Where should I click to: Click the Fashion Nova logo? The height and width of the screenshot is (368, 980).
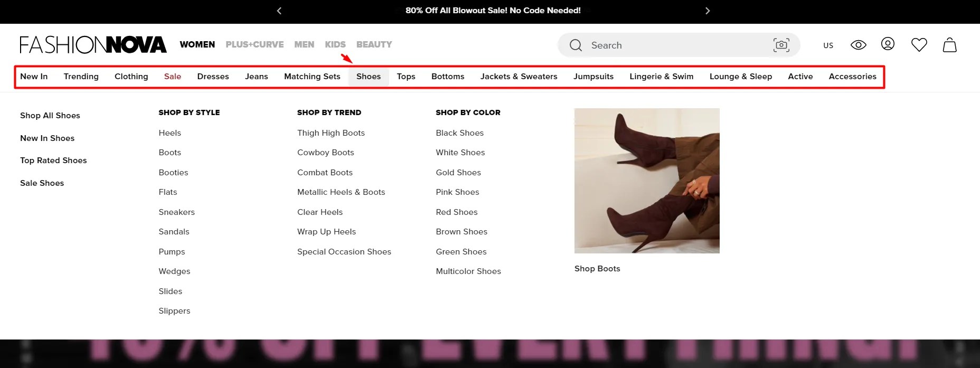tap(93, 45)
